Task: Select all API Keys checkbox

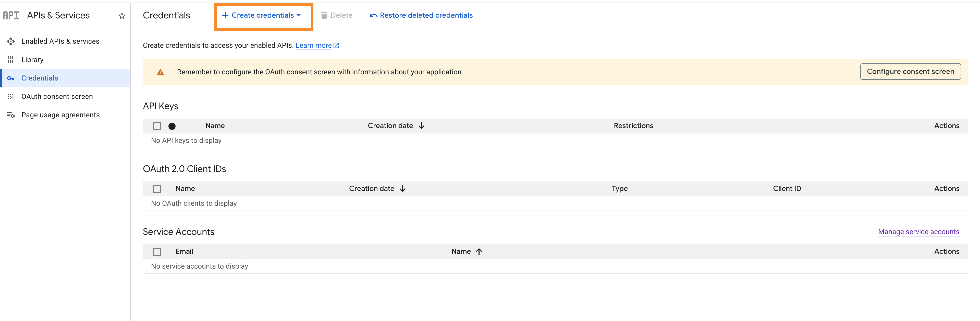Action: (157, 126)
